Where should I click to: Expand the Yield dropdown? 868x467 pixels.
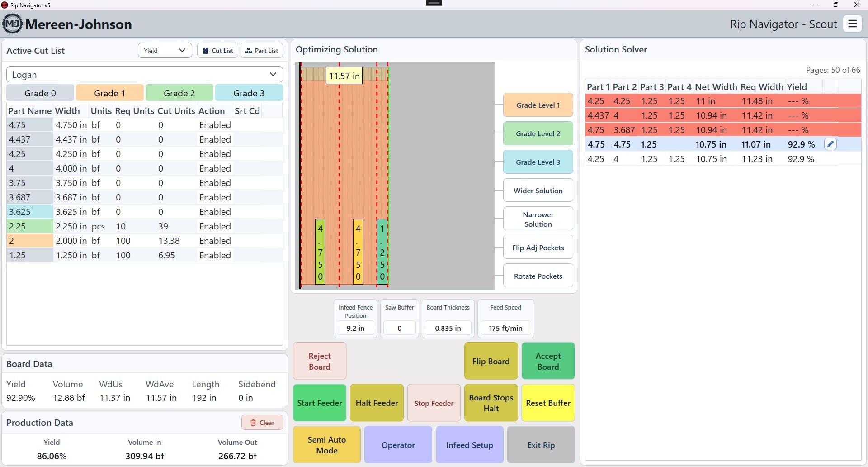coord(165,51)
